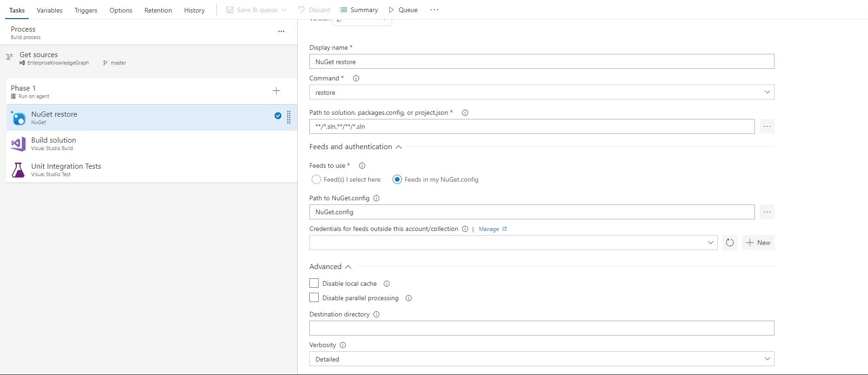Select 'Feed(s) I select here' option

pos(316,179)
